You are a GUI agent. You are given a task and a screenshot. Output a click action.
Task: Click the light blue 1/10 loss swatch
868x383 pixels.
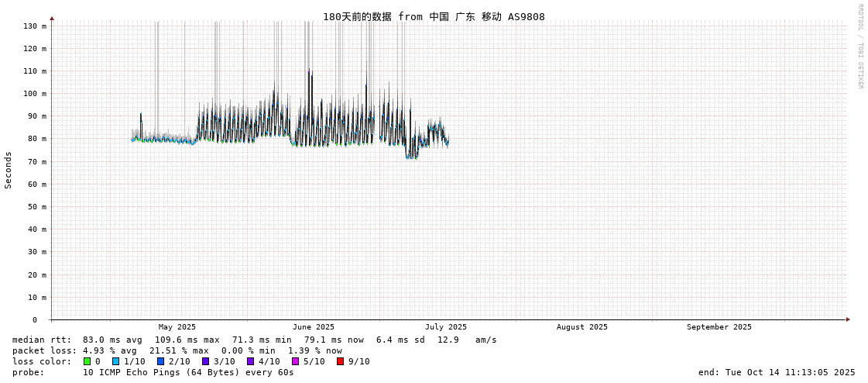pos(115,361)
